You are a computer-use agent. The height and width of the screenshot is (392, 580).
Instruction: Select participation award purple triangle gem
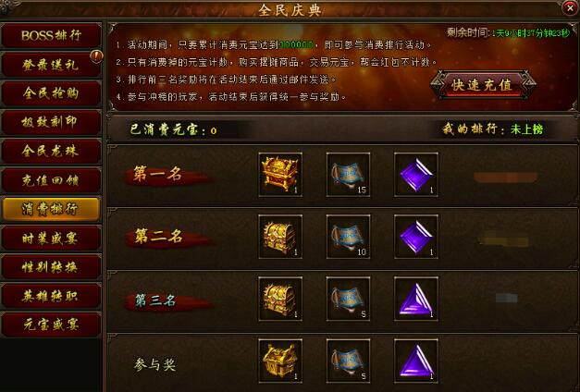[416, 361]
